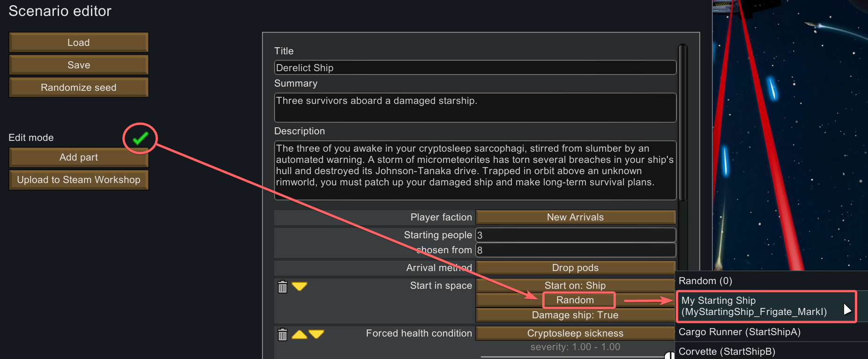Move Forced health condition part up
This screenshot has height=359, width=868.
(x=299, y=334)
